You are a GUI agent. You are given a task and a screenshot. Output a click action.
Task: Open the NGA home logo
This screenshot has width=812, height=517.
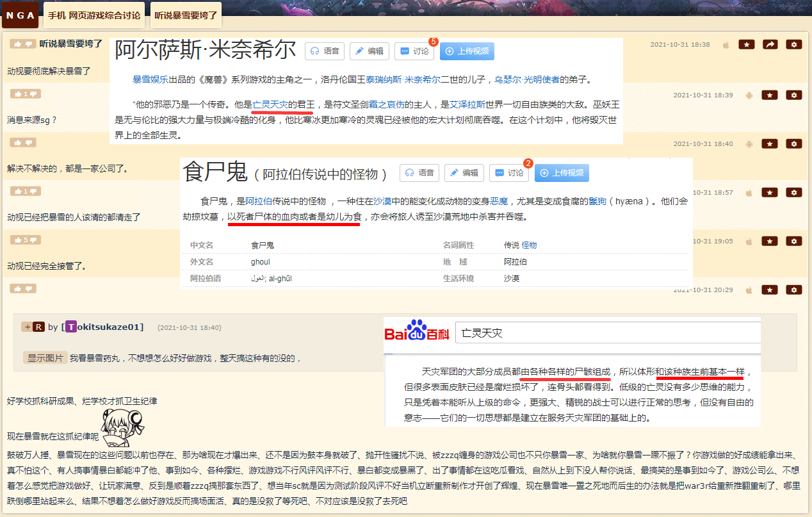click(x=20, y=15)
